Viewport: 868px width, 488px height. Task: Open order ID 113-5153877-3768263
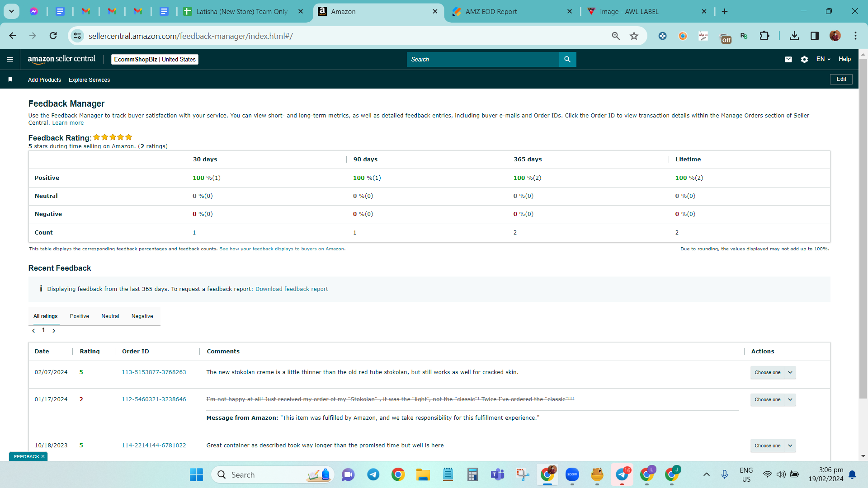[154, 372]
